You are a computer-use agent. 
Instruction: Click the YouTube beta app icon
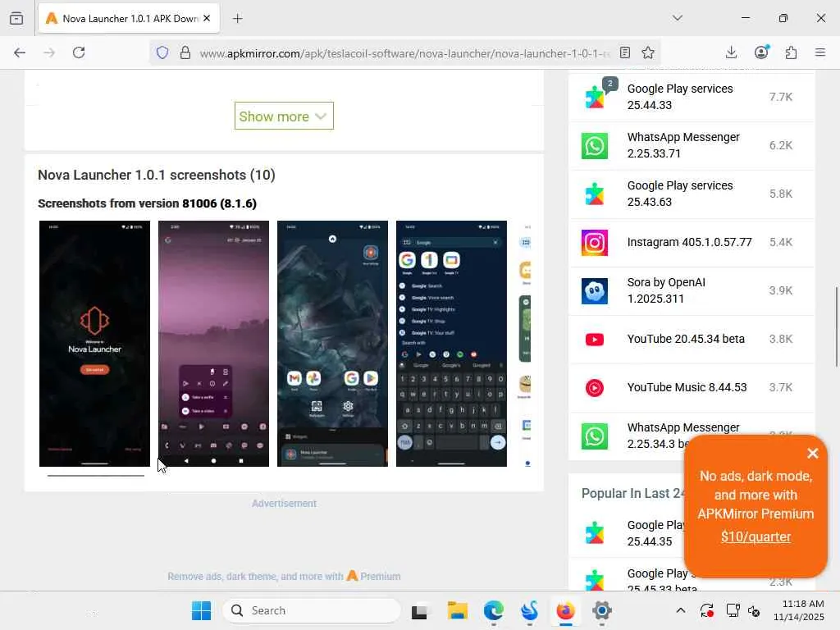point(595,340)
